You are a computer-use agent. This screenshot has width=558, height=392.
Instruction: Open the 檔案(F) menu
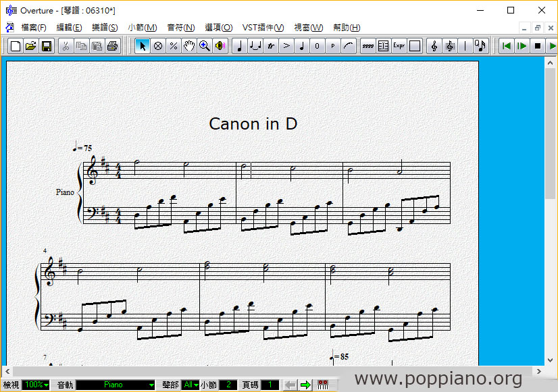coord(34,28)
